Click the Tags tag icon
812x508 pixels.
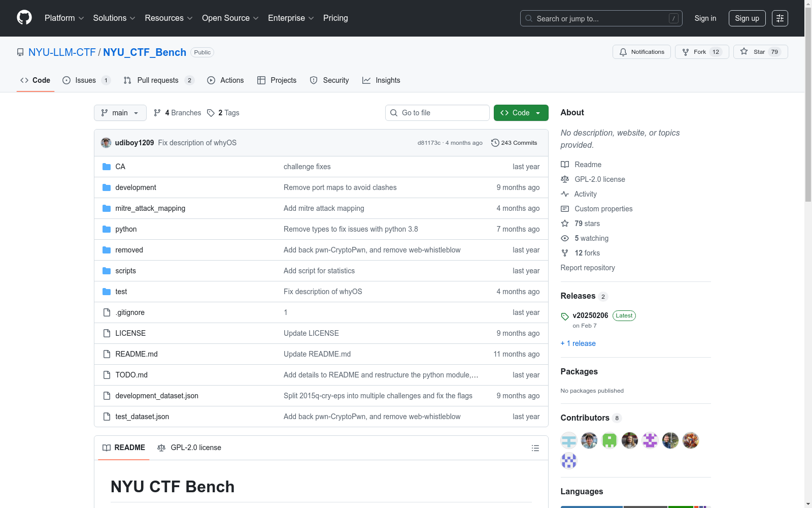point(211,113)
